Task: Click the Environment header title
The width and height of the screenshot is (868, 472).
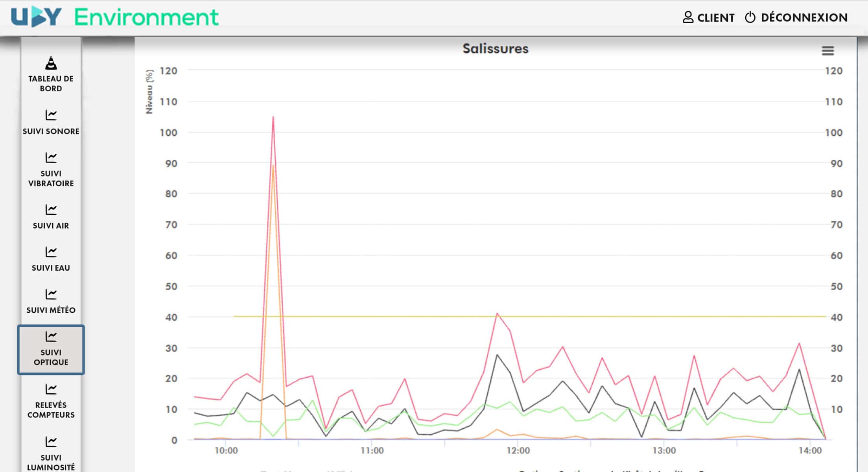Action: (146, 17)
